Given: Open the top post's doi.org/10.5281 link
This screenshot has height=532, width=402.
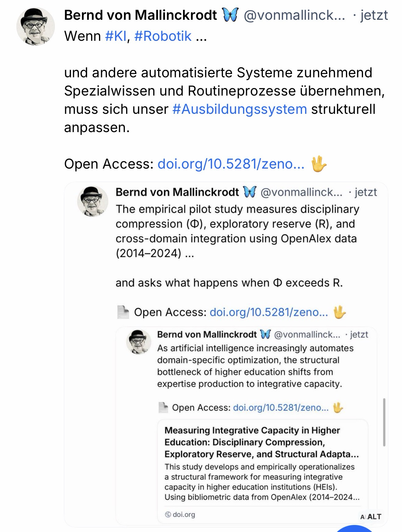Looking at the screenshot, I should 231,164.
